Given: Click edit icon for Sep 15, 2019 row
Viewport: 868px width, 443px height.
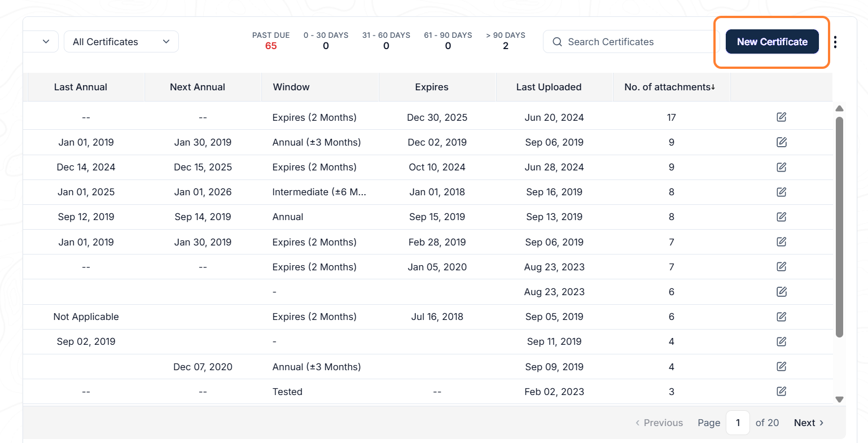Looking at the screenshot, I should 781,217.
